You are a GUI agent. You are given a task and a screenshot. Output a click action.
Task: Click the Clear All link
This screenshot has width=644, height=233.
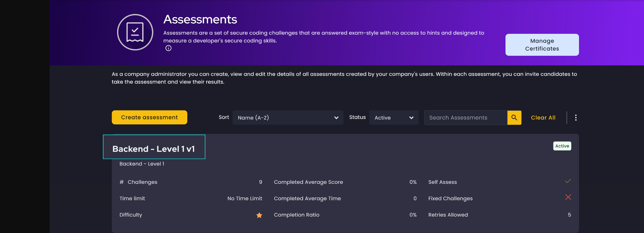coord(543,118)
